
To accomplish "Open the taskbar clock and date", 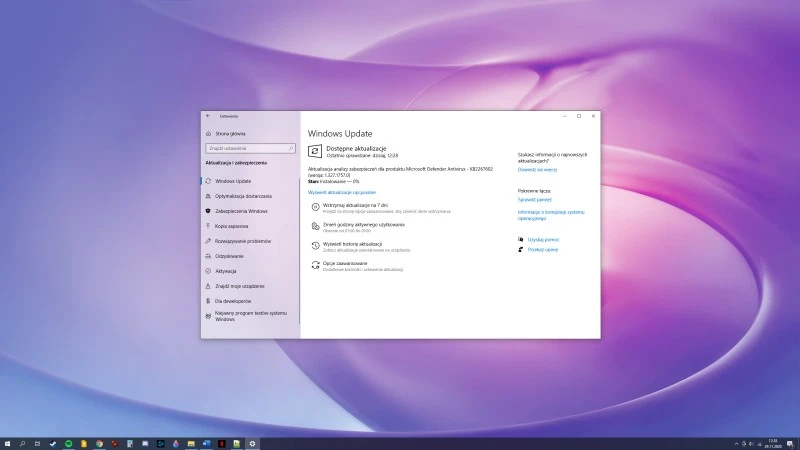I will (772, 443).
